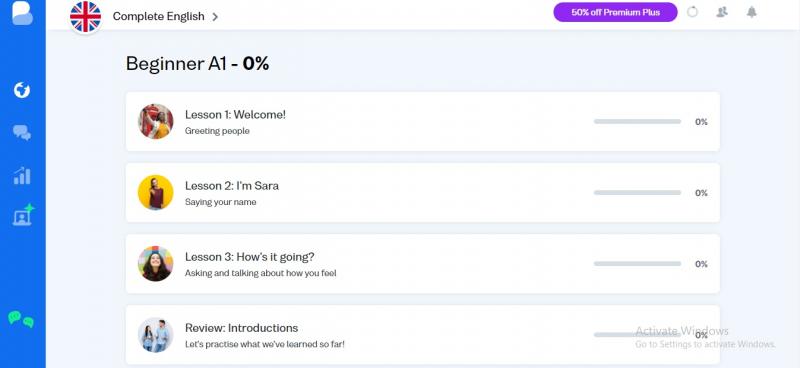This screenshot has width=800, height=368.
Task: Open the notifications bell icon
Action: pyautogui.click(x=752, y=12)
